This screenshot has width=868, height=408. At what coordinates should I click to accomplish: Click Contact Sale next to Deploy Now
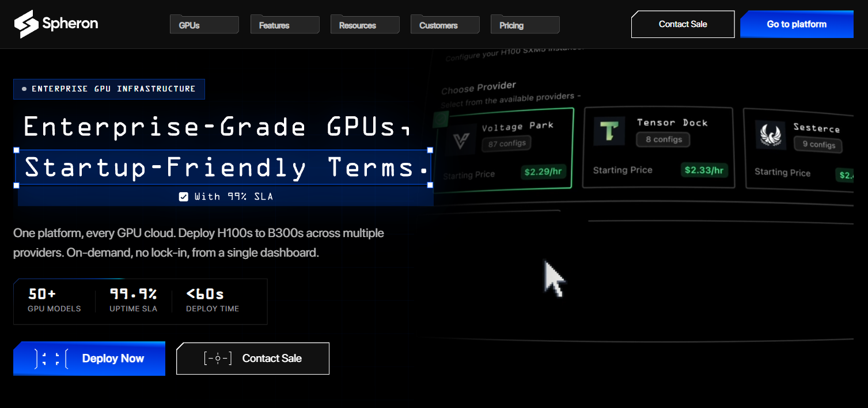[x=253, y=359]
